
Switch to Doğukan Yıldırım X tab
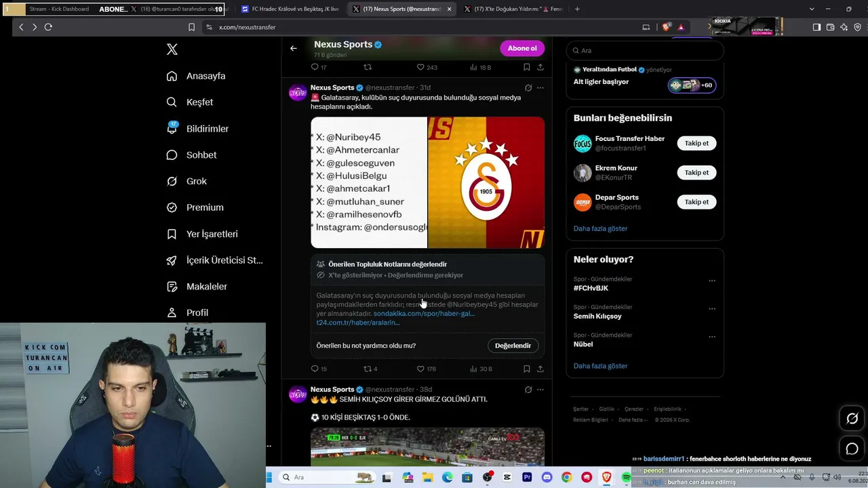[x=514, y=9]
